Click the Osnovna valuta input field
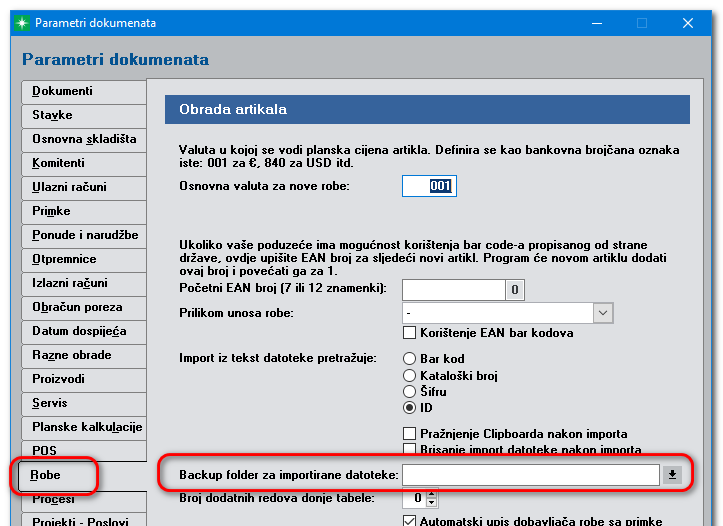The height and width of the screenshot is (526, 723). 429,186
